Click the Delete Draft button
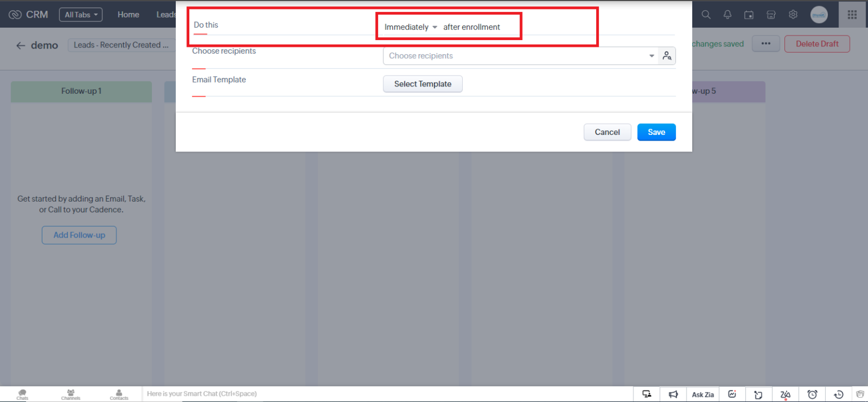 coord(817,43)
